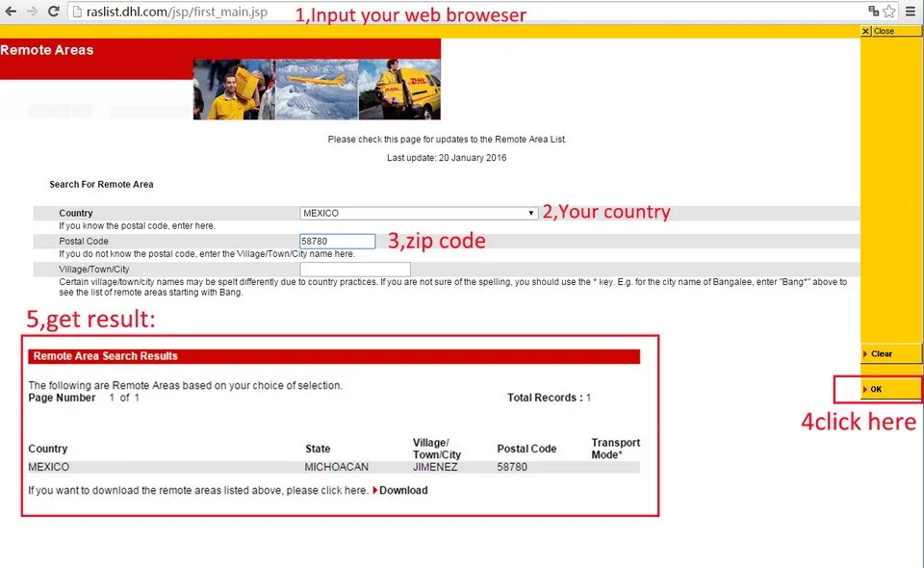924x568 pixels.
Task: Click the Download link
Action: pyautogui.click(x=400, y=490)
